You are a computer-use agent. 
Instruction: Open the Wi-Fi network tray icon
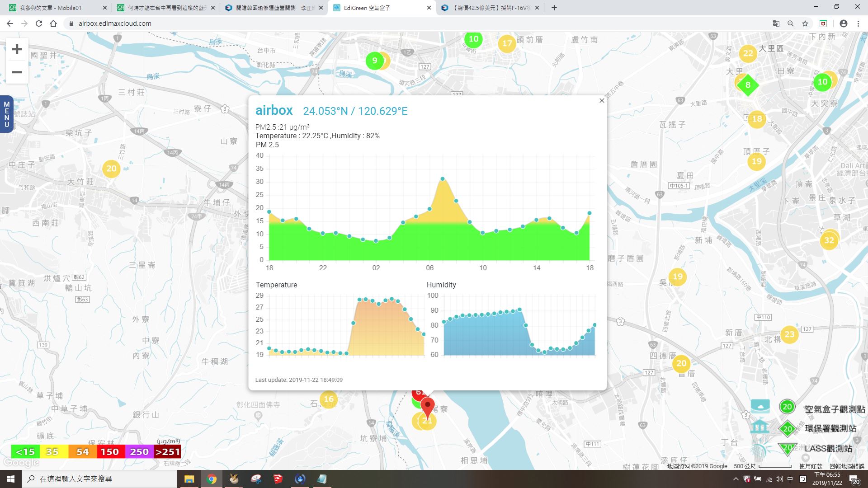[769, 479]
